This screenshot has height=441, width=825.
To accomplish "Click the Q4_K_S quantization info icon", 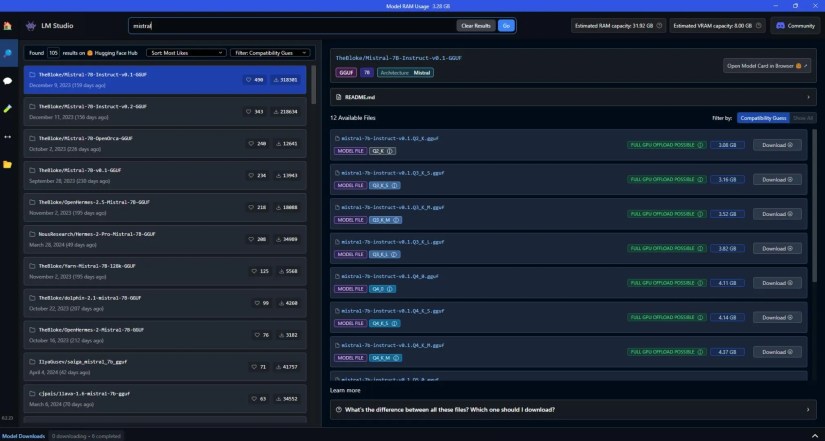I will tap(394, 323).
